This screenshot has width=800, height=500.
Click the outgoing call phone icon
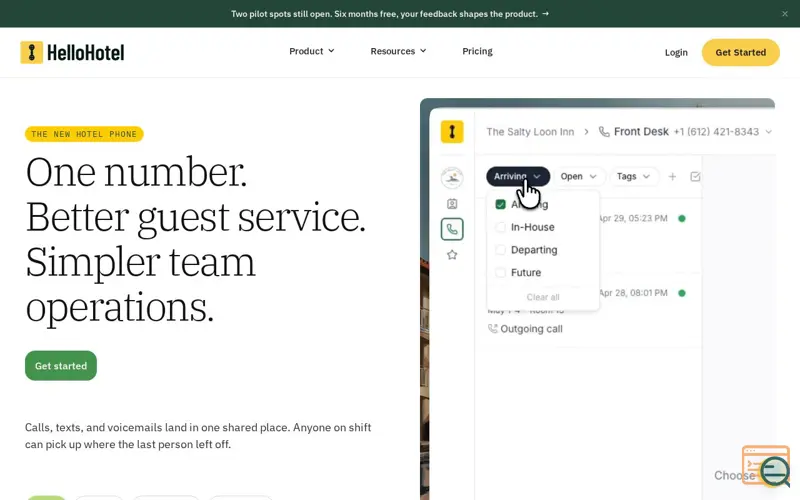[492, 329]
